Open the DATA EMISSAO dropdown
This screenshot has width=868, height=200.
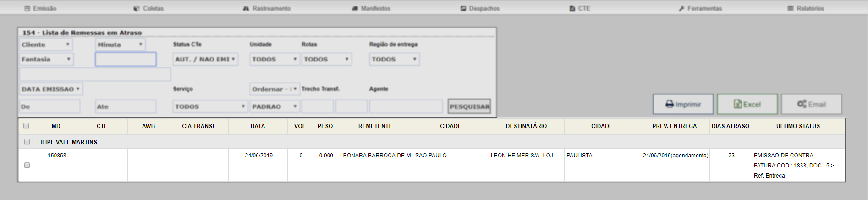tap(51, 89)
